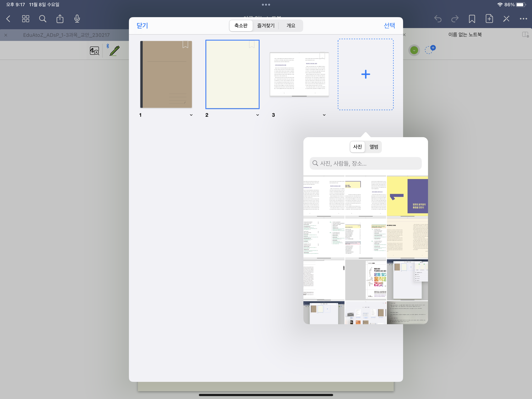
Task: Click the photo search input field
Action: coord(366,163)
